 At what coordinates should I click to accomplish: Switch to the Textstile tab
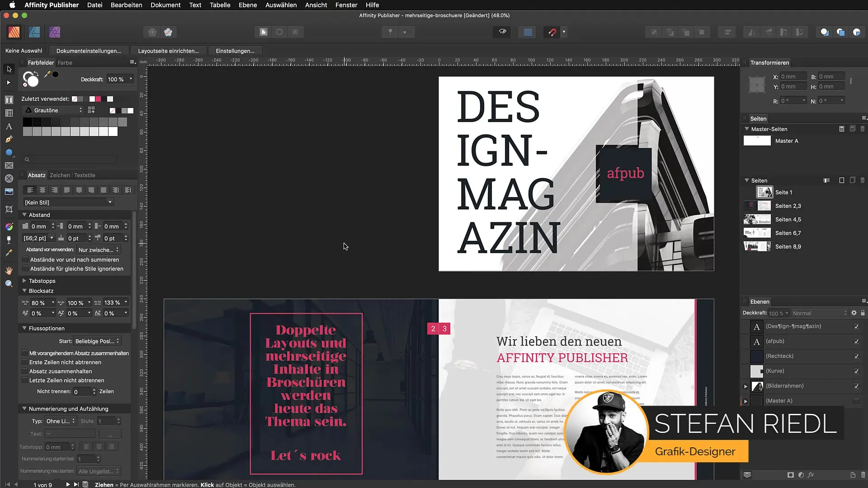click(85, 175)
